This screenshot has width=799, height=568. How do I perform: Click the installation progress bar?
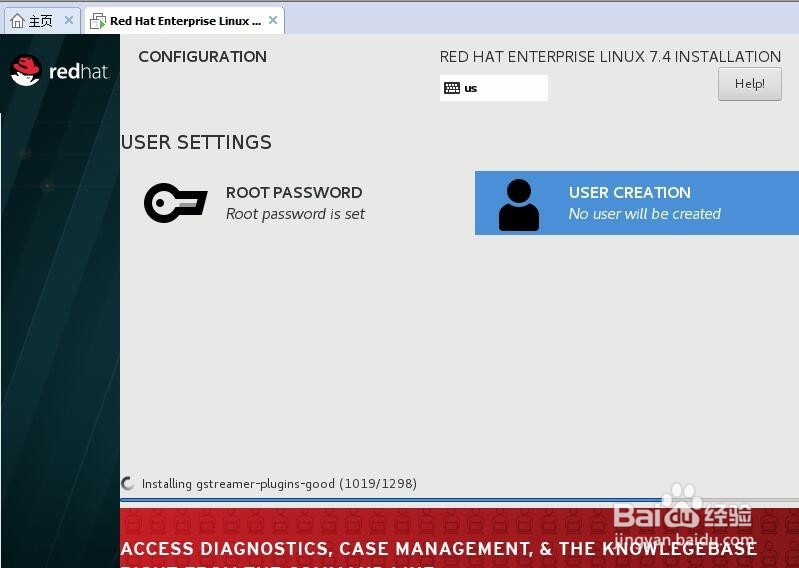(459, 500)
